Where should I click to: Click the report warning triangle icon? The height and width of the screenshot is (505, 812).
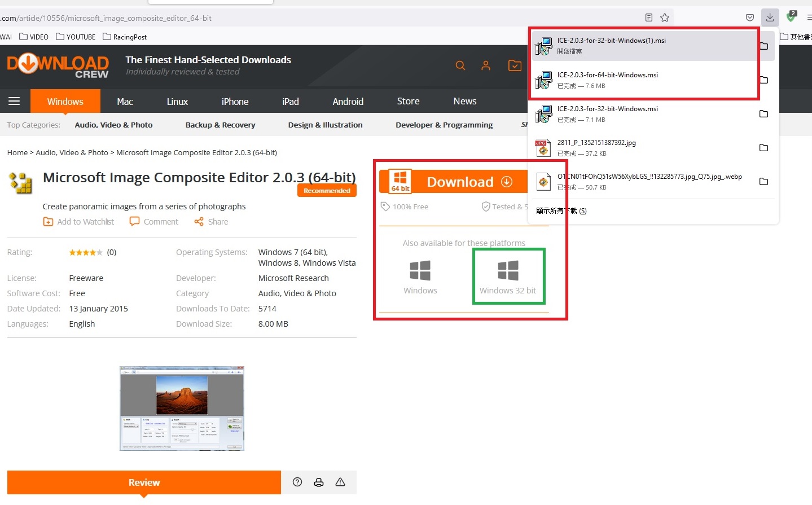pyautogui.click(x=340, y=482)
